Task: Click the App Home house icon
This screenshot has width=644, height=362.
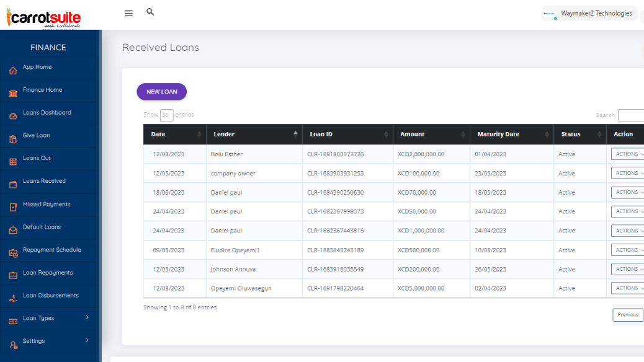Action: pyautogui.click(x=13, y=71)
